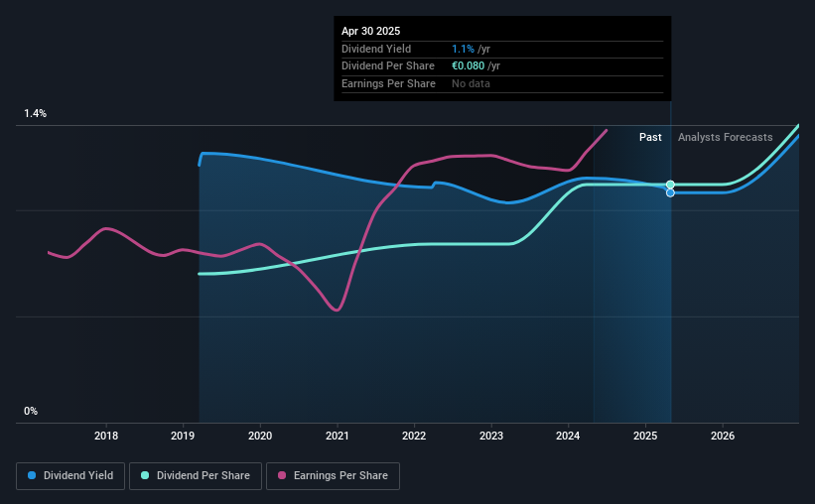
Task: Click the pink Earnings Per Share legend dot
Action: (282, 475)
